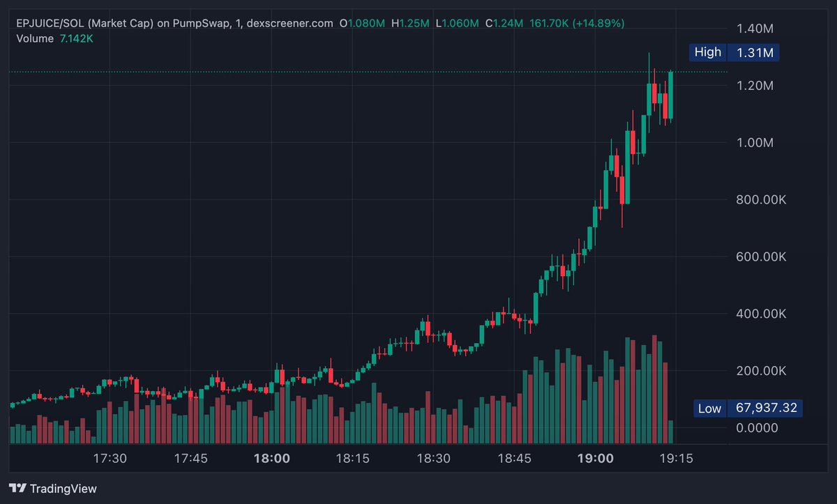Click the 1.00M price axis label
Viewport: 837px width, 504px height.
pos(755,143)
